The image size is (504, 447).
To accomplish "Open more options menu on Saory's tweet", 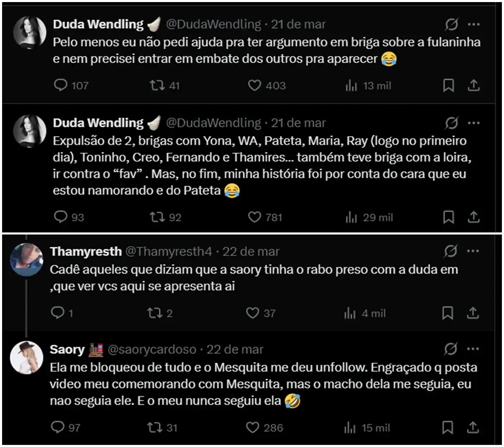I will point(473,350).
